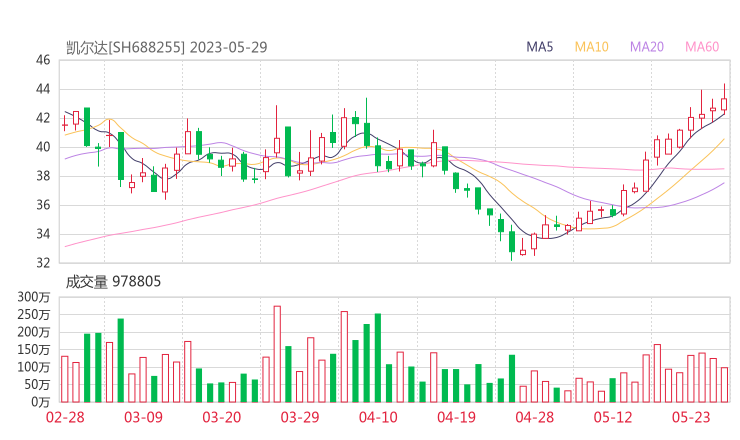Screen dimensions: 740x440
Task: Click the 03-29 date axis label
Action: coord(300,417)
